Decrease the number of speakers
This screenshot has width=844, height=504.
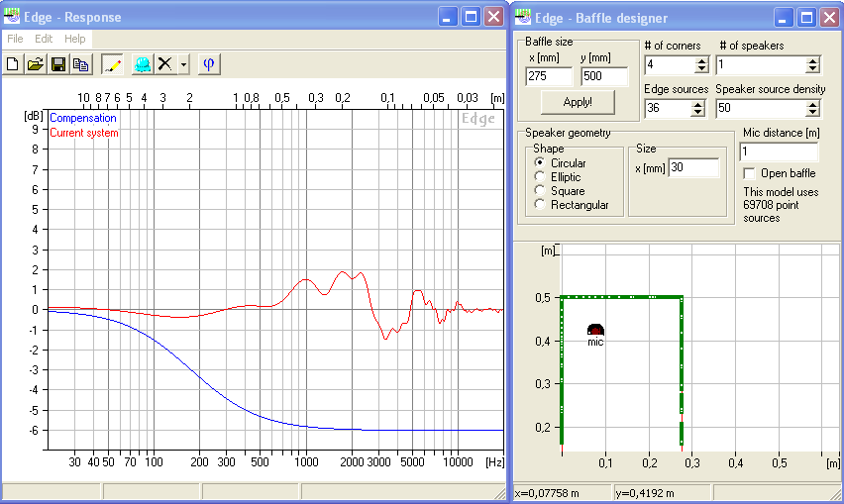[812, 69]
